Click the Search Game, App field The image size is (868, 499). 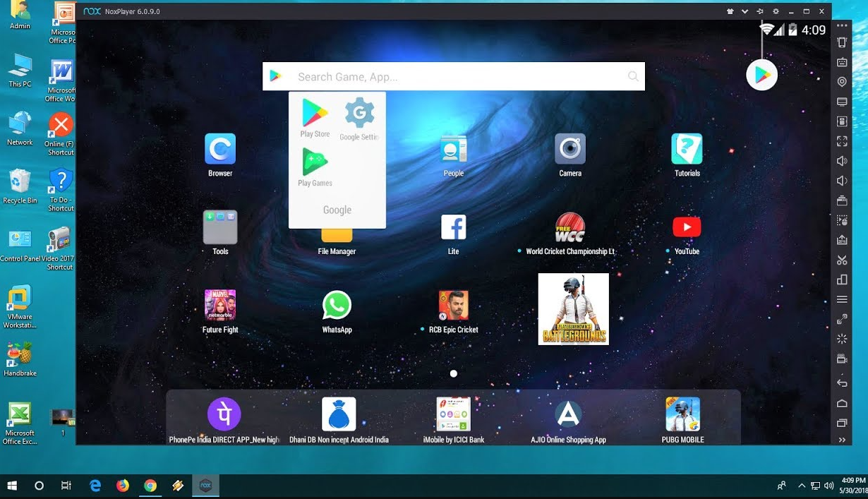coord(453,76)
